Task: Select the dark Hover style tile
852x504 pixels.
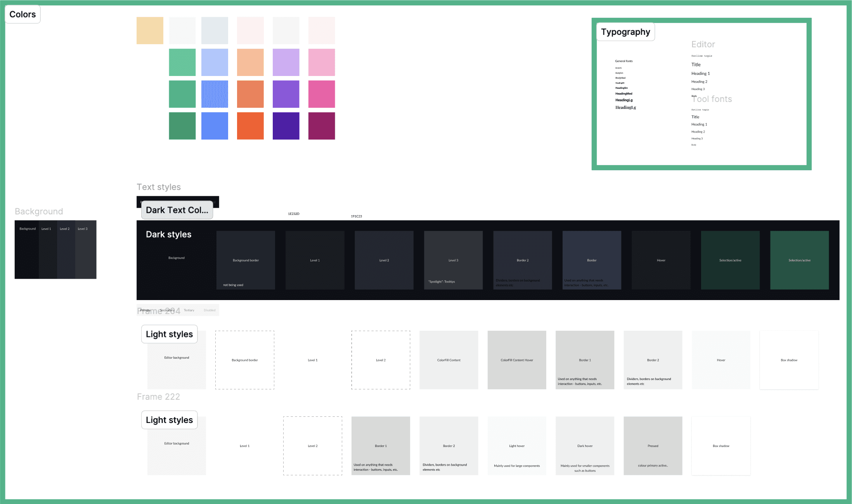Action: point(661,260)
